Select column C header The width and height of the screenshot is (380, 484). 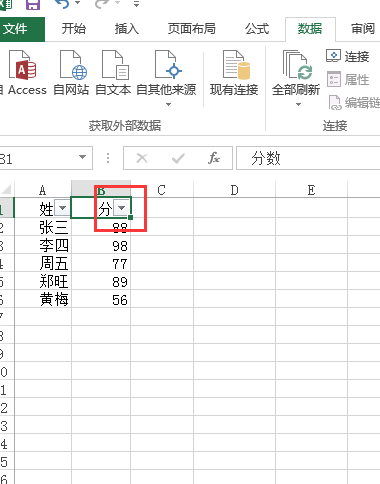(162, 190)
